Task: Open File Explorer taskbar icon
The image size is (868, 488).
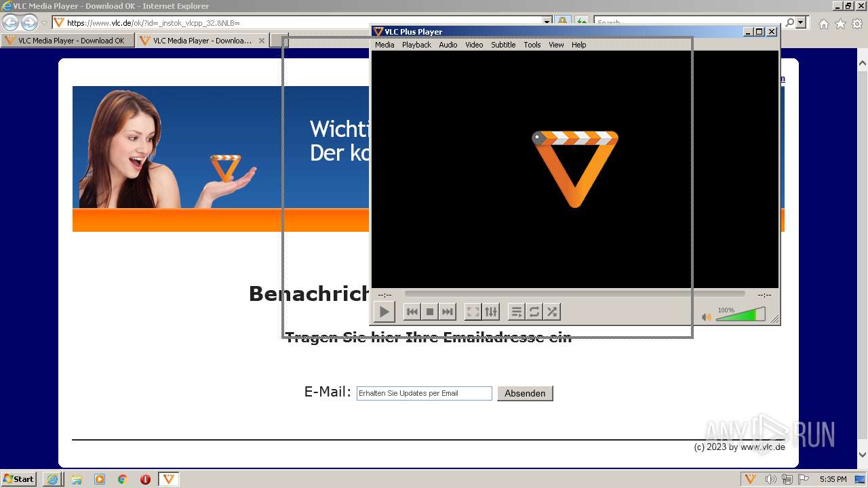Action: tap(77, 479)
